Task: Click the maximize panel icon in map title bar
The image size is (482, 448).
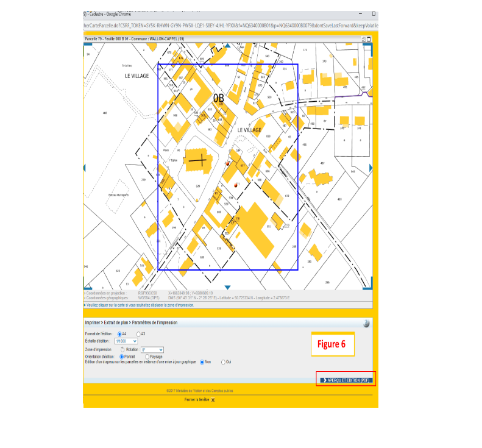Action: point(369,39)
